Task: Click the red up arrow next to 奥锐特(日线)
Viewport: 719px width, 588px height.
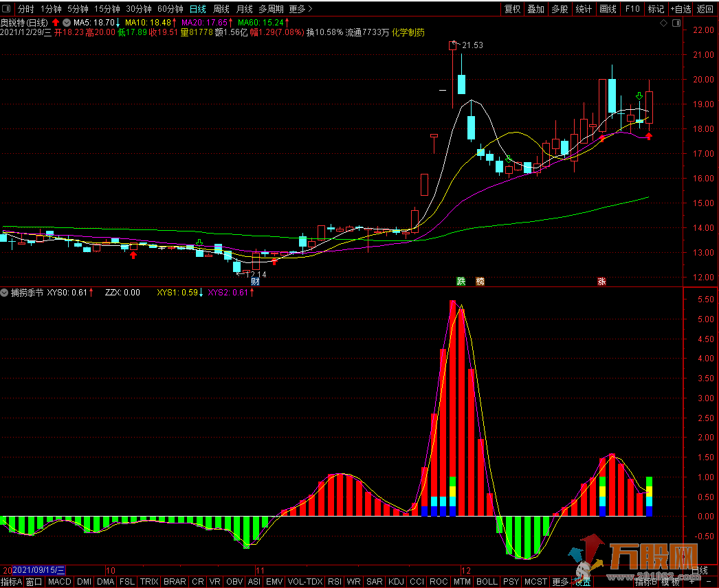Action: click(56, 23)
